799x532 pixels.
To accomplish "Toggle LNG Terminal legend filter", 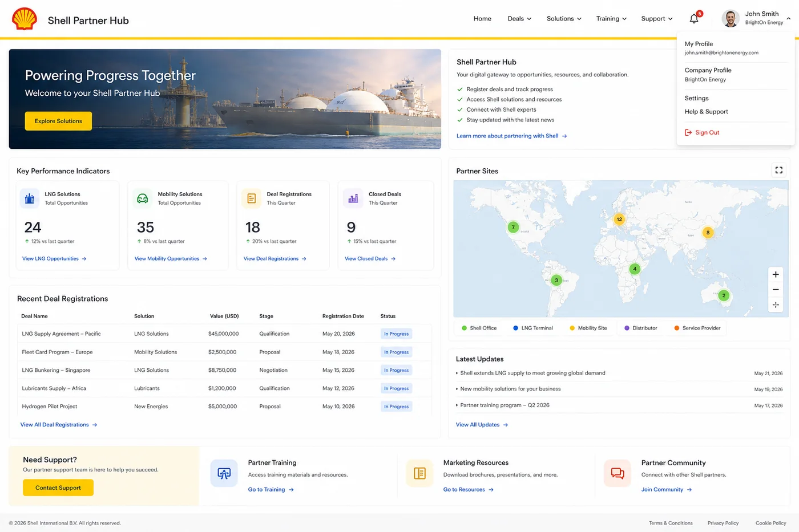I will point(533,328).
